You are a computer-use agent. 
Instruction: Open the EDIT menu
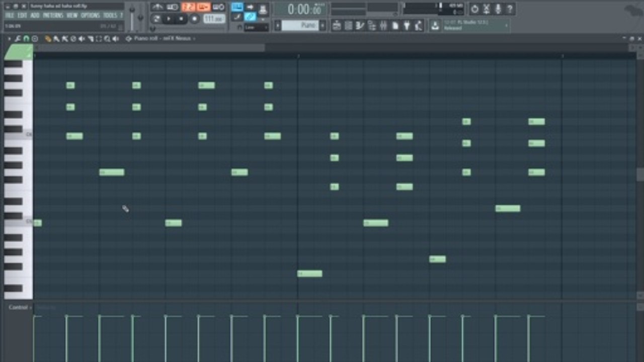[22, 16]
